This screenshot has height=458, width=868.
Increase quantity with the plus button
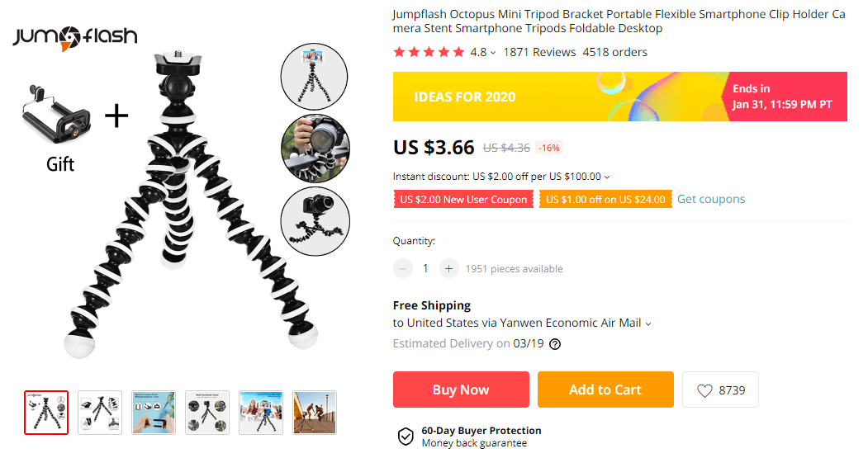click(x=448, y=268)
